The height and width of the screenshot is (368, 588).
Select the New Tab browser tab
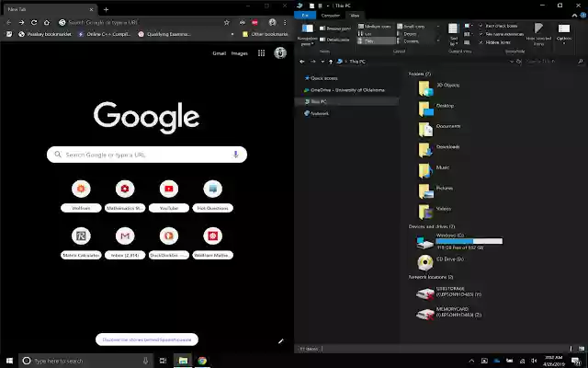(x=51, y=9)
